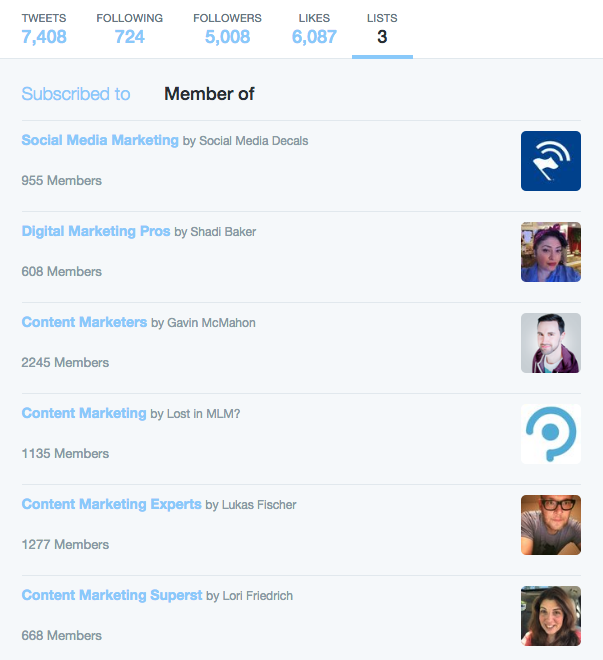Select the Member of view
Image resolution: width=603 pixels, height=660 pixels.
209,94
